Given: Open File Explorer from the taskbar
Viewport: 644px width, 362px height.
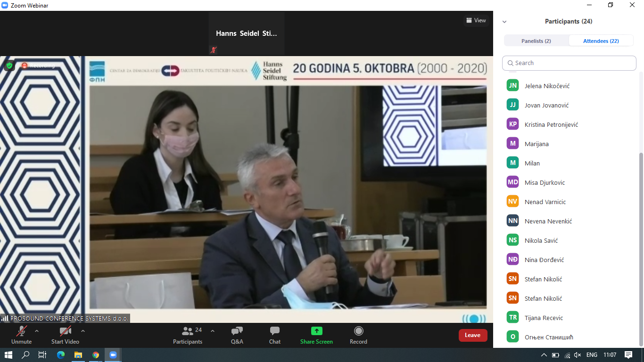Looking at the screenshot, I should point(78,354).
